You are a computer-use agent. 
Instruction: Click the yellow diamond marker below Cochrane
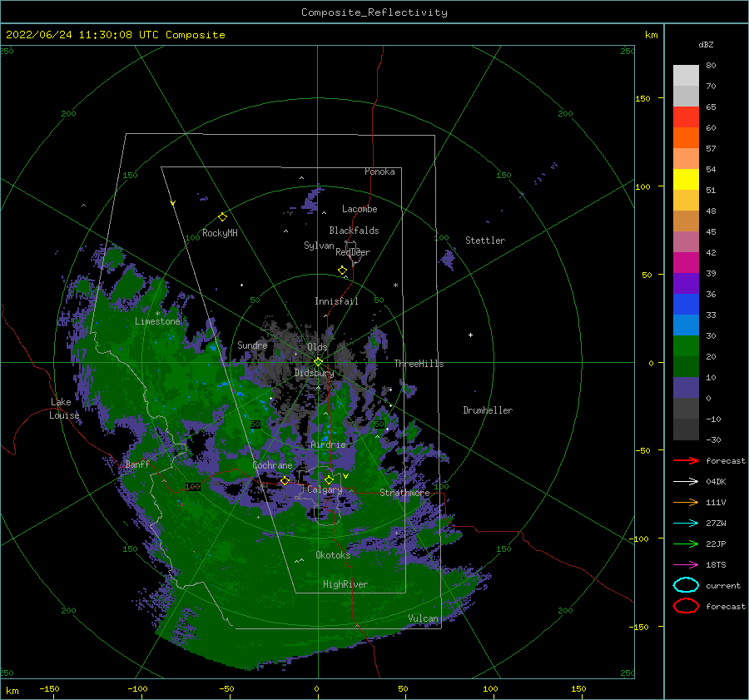pyautogui.click(x=285, y=481)
